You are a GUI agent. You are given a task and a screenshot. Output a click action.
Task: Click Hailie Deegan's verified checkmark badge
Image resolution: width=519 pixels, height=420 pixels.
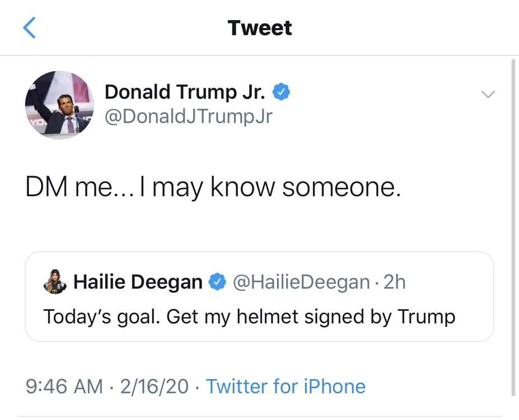click(217, 282)
